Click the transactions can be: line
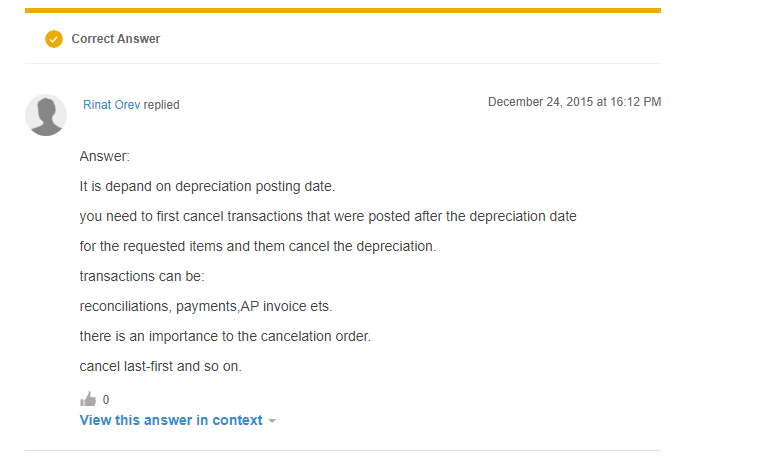The height and width of the screenshot is (467, 775). [x=142, y=276]
